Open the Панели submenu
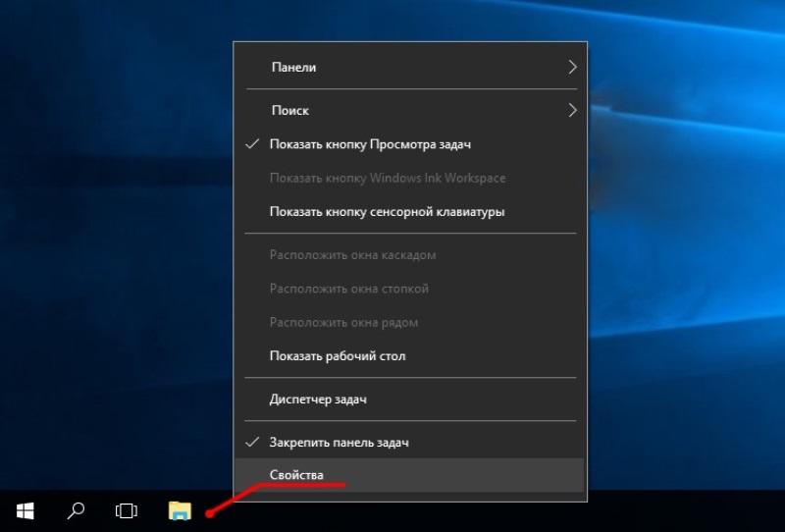The height and width of the screenshot is (532, 785). point(410,67)
